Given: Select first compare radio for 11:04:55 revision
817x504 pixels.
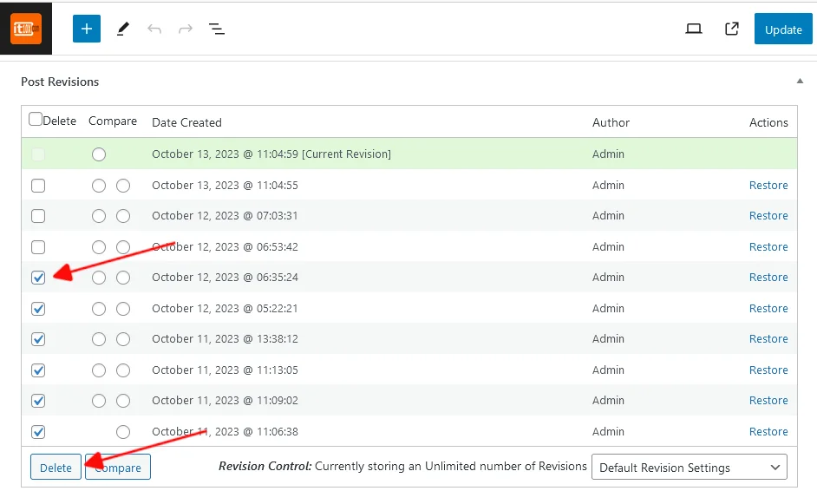Looking at the screenshot, I should (x=99, y=186).
